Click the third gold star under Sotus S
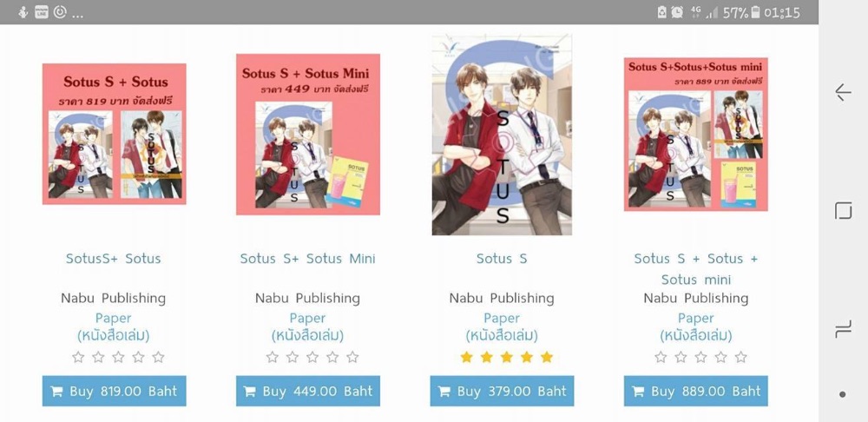Viewport: 868px width, 422px height. tap(507, 357)
